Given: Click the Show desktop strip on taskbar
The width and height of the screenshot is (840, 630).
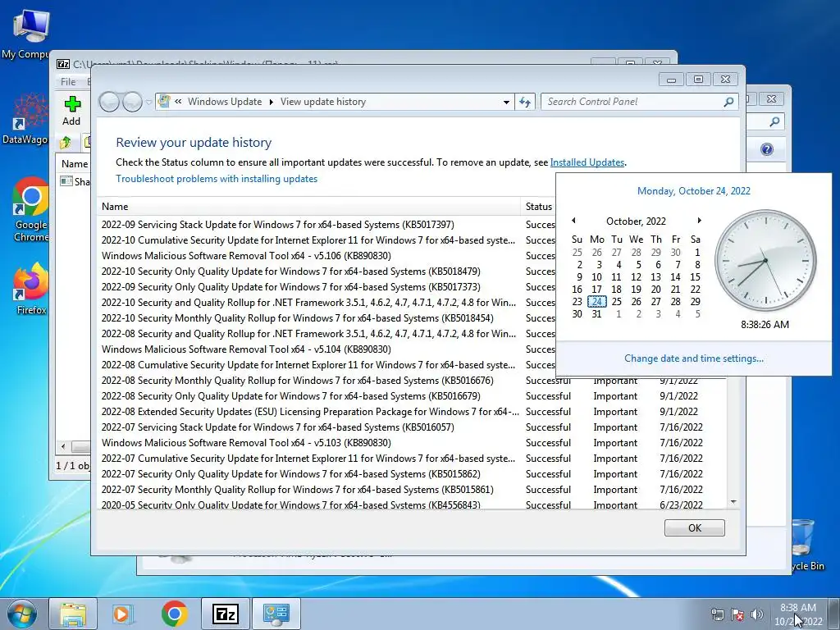Looking at the screenshot, I should coord(834,614).
